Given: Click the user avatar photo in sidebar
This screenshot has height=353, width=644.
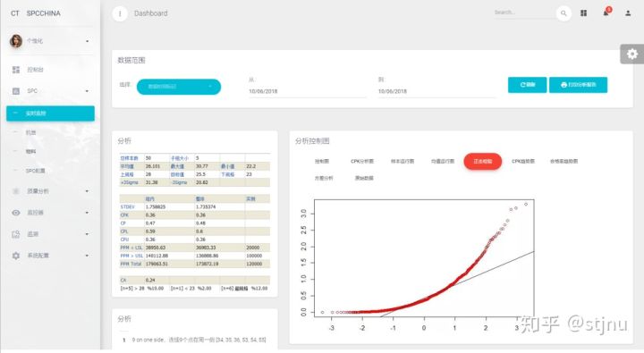Looking at the screenshot, I should click(16, 40).
